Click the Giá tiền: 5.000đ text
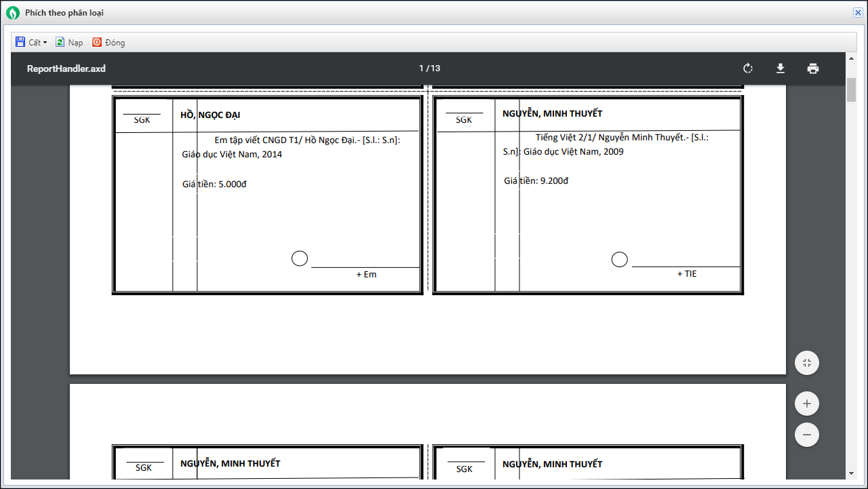The height and width of the screenshot is (489, 868). (214, 184)
